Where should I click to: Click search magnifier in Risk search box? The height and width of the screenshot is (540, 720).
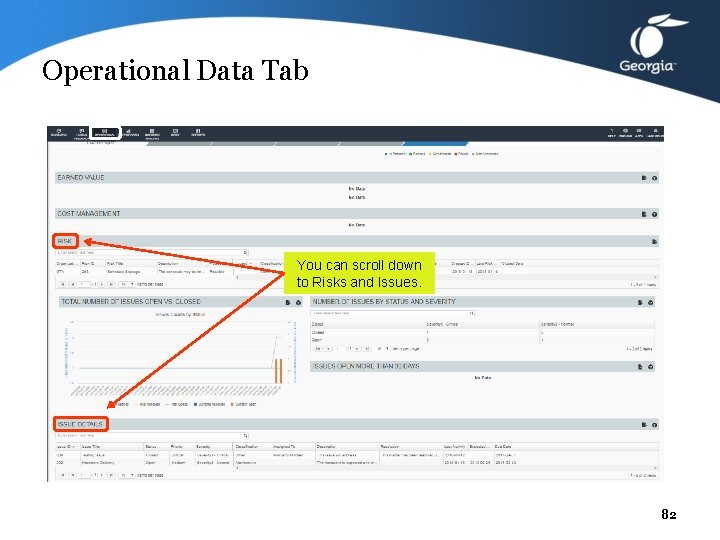pos(246,253)
